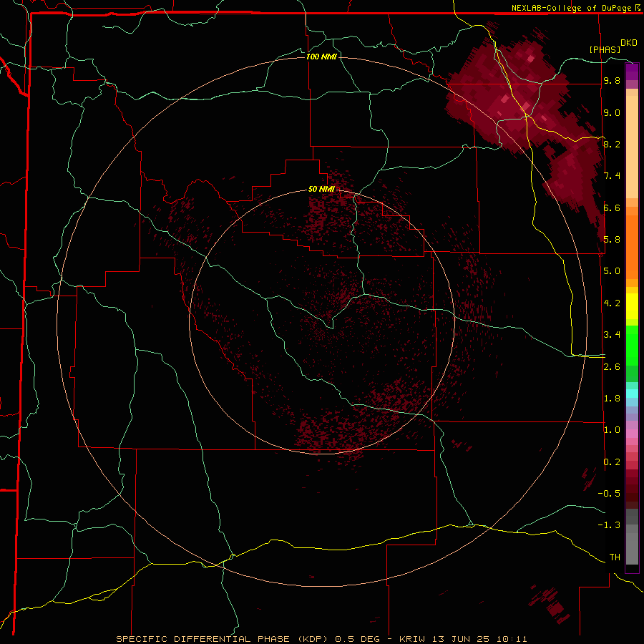644x644 pixels.
Task: Click the small southeast echo near bottom
Action: pyautogui.click(x=550, y=603)
